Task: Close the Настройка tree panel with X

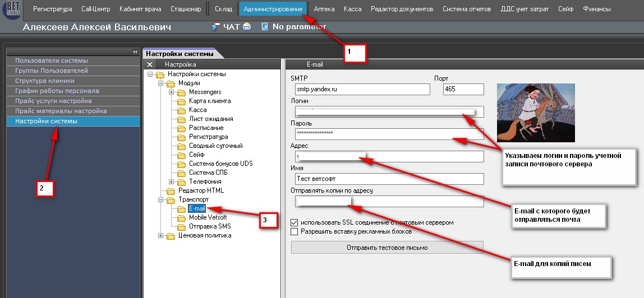Action: click(150, 64)
